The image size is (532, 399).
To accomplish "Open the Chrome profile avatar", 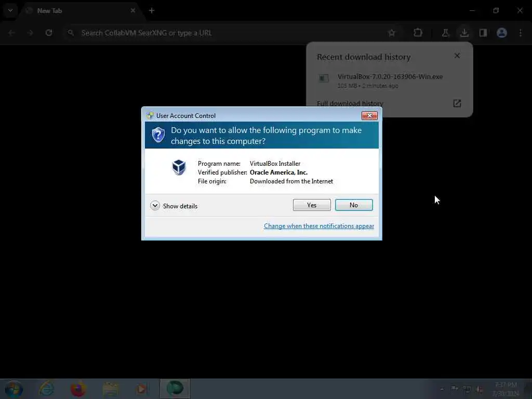I will pos(501,33).
